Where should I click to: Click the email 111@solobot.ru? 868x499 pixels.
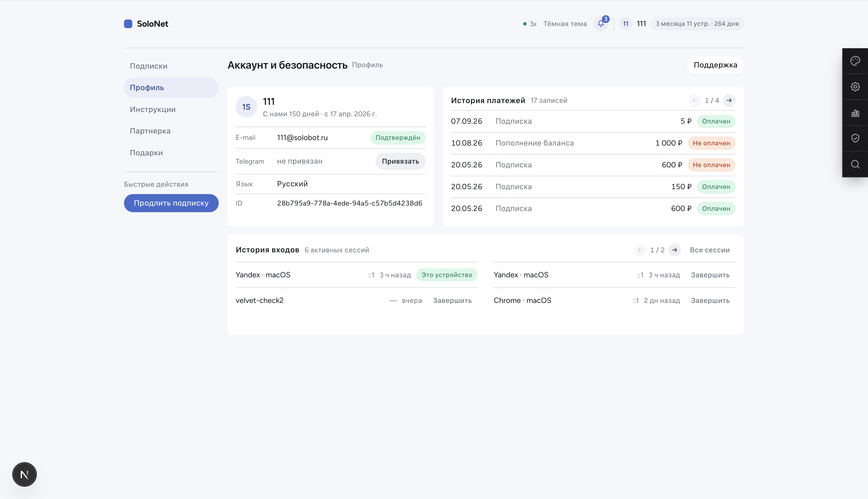[x=302, y=138]
